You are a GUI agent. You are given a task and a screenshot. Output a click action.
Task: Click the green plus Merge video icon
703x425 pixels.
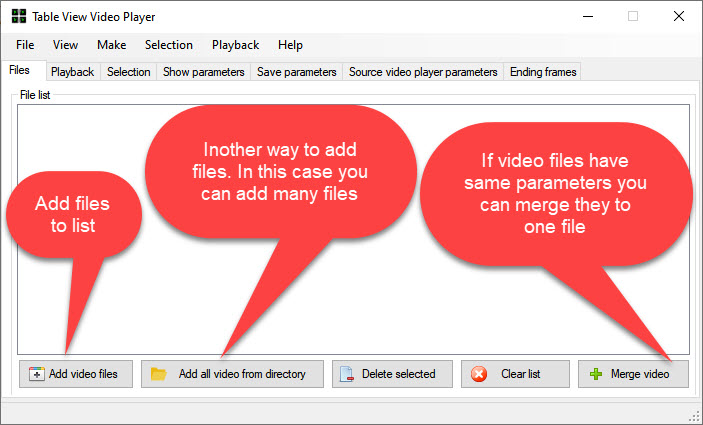[x=596, y=374]
